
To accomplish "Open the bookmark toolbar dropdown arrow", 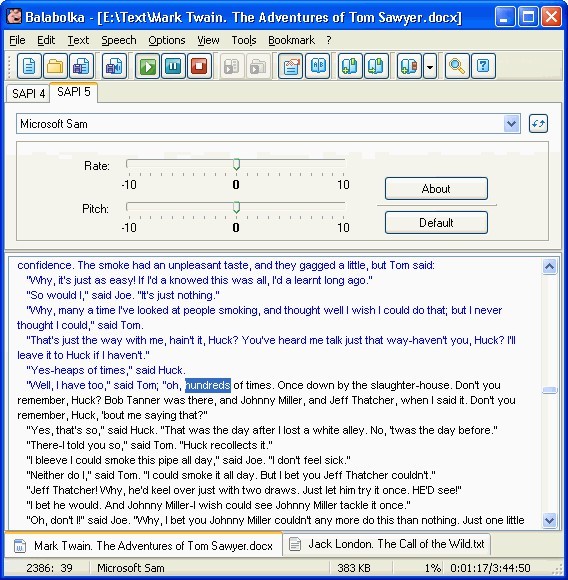I will pyautogui.click(x=430, y=67).
